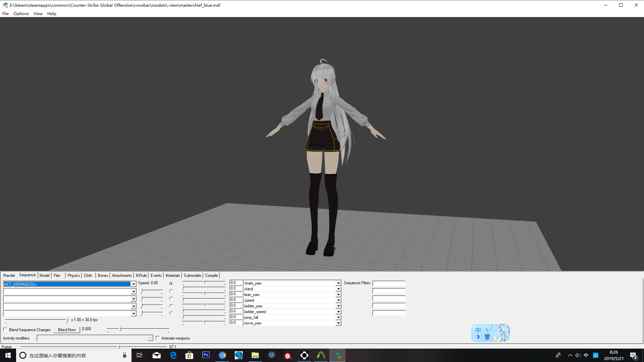Expand the fifth sequence layer dropdown
The image size is (644, 362).
(133, 314)
